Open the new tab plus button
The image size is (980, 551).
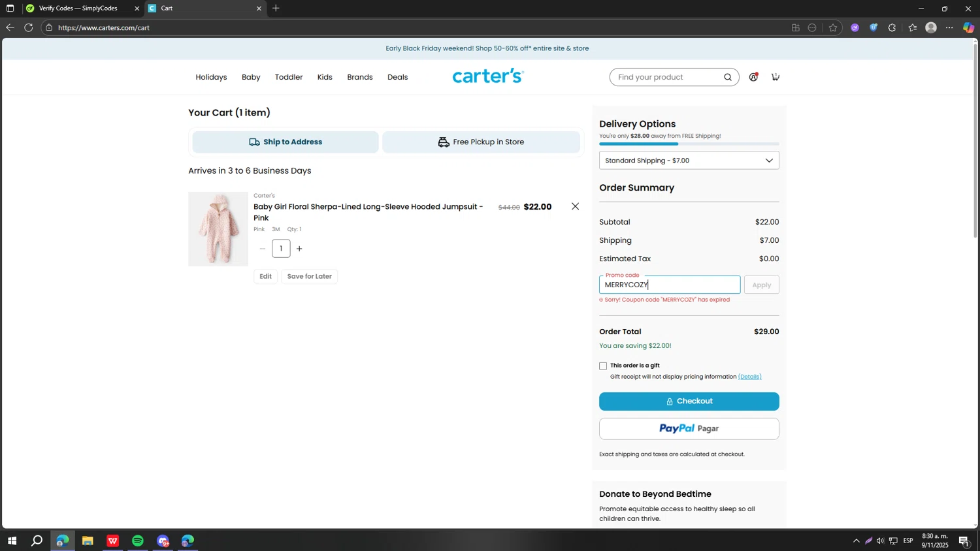click(276, 8)
